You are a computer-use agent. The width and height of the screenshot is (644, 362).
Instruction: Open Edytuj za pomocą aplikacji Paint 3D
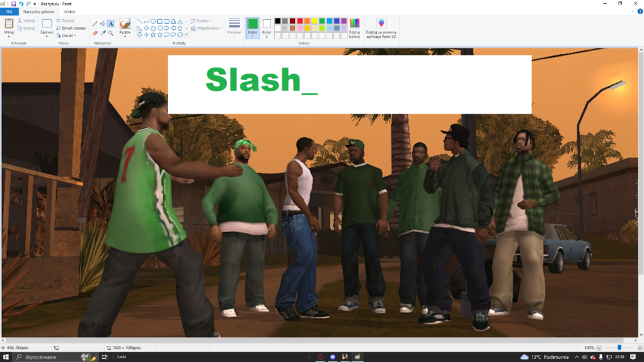(x=381, y=28)
